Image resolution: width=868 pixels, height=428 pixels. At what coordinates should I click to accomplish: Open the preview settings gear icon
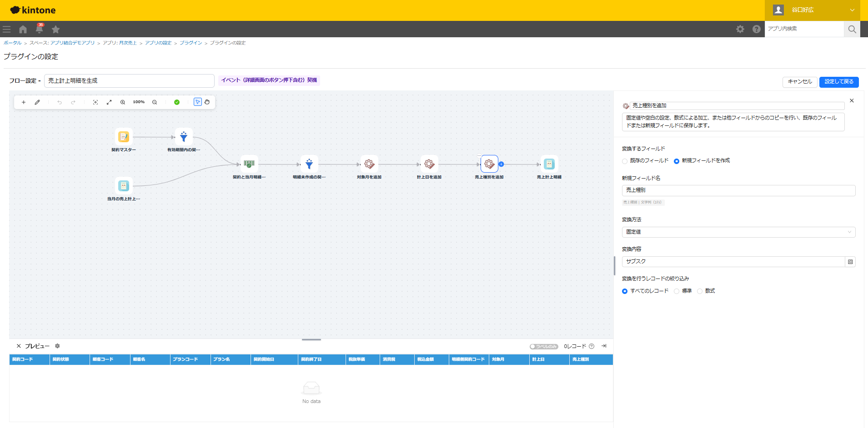tap(57, 346)
